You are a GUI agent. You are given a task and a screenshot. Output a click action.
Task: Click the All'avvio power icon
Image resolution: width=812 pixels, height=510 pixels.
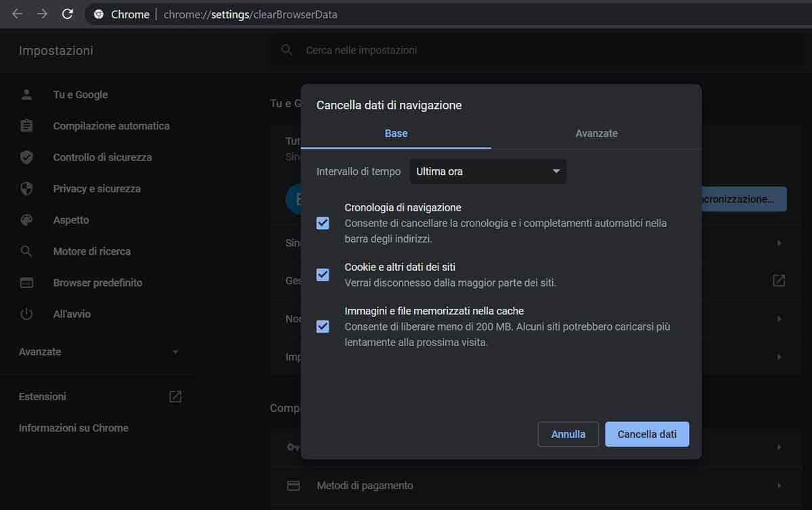coord(26,314)
